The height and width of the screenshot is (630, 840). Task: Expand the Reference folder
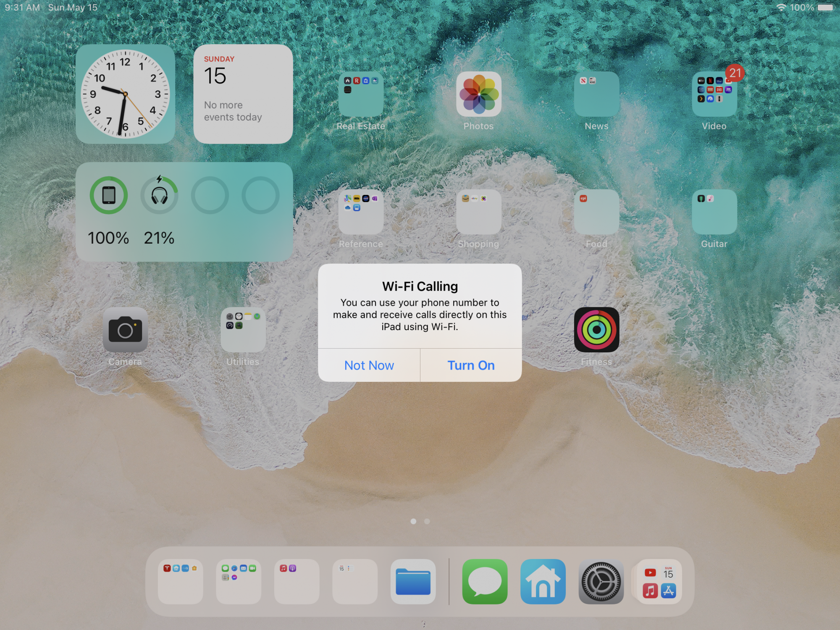pos(361,212)
